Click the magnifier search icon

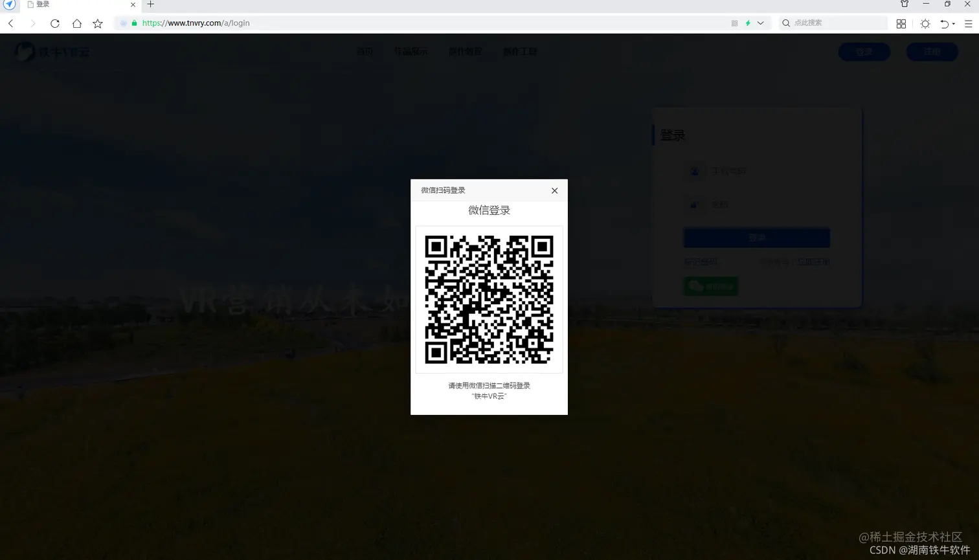click(x=786, y=23)
